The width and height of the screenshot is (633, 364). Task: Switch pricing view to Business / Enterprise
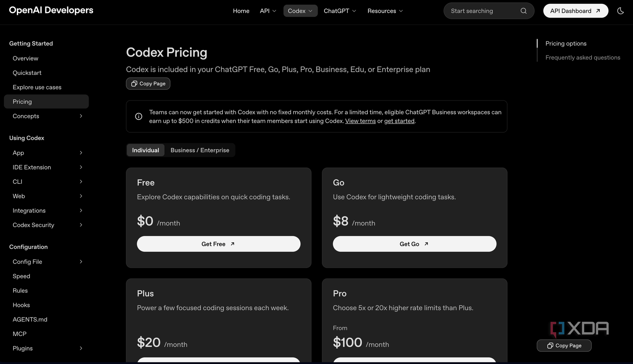[199, 150]
